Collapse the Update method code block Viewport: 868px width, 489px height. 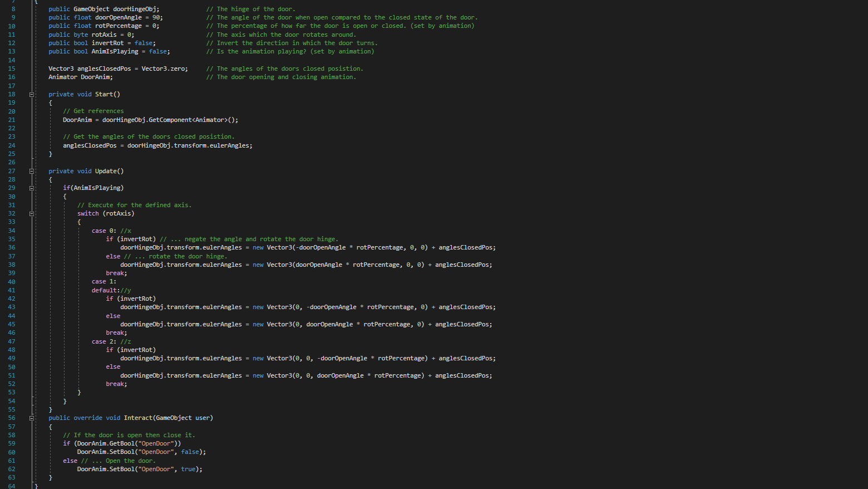[31, 171]
